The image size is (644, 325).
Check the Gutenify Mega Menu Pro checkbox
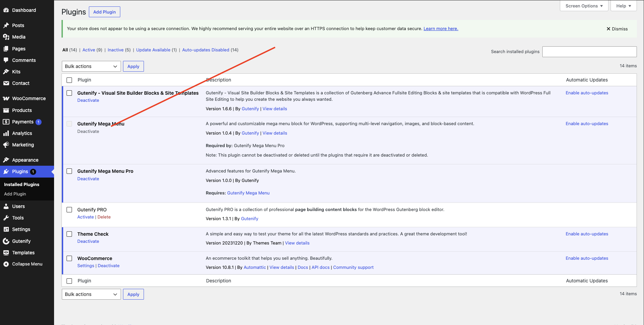(x=69, y=171)
